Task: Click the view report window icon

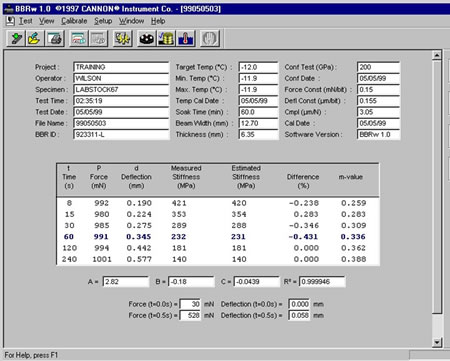Action: [79, 39]
